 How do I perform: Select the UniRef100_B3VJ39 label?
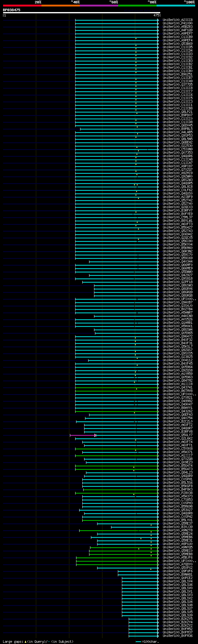click(178, 527)
